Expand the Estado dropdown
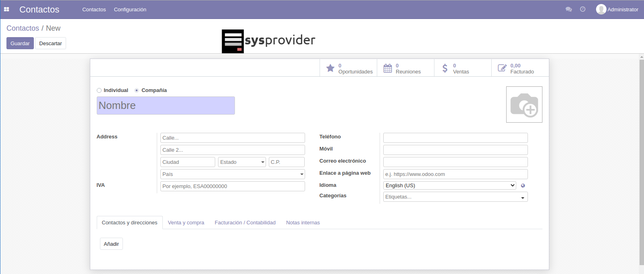 (x=242, y=162)
